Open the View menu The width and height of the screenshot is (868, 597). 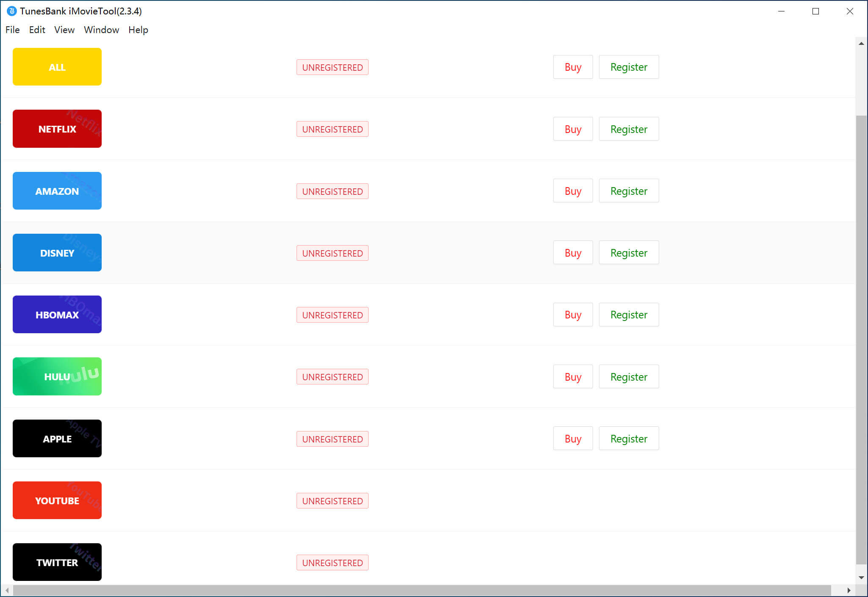tap(64, 30)
